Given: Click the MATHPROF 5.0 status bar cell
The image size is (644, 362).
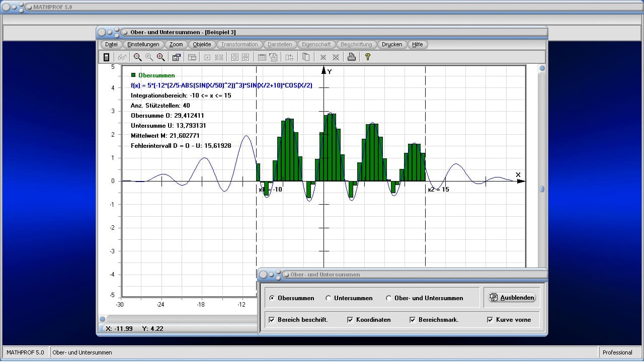Looking at the screenshot, I should [25, 352].
